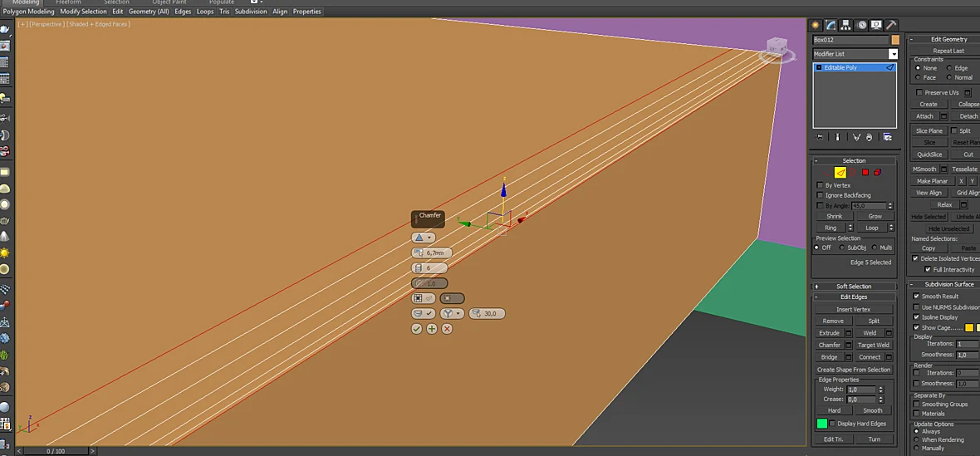Open chamfer type triangle dropdown in caddy

coord(423,238)
